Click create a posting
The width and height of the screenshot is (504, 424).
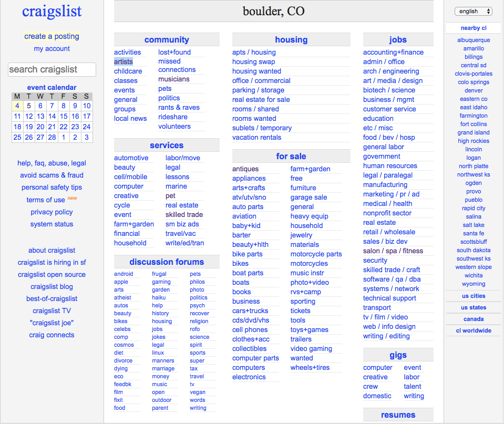[52, 36]
